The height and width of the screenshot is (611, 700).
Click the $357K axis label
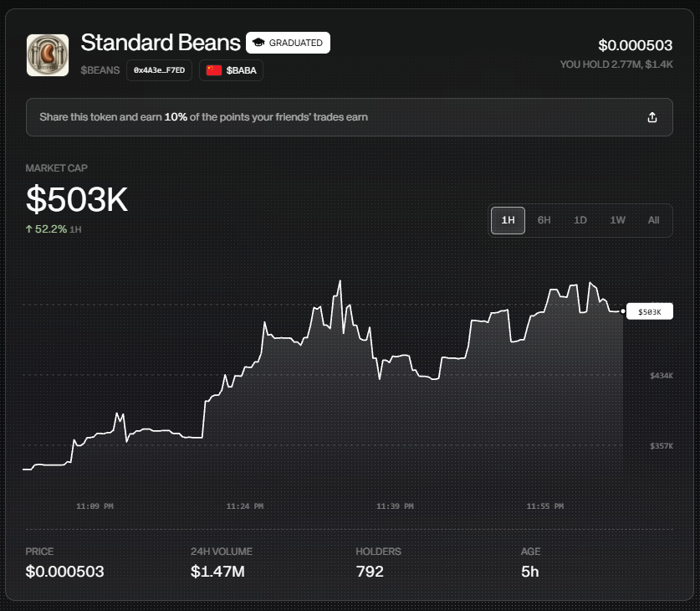(662, 446)
